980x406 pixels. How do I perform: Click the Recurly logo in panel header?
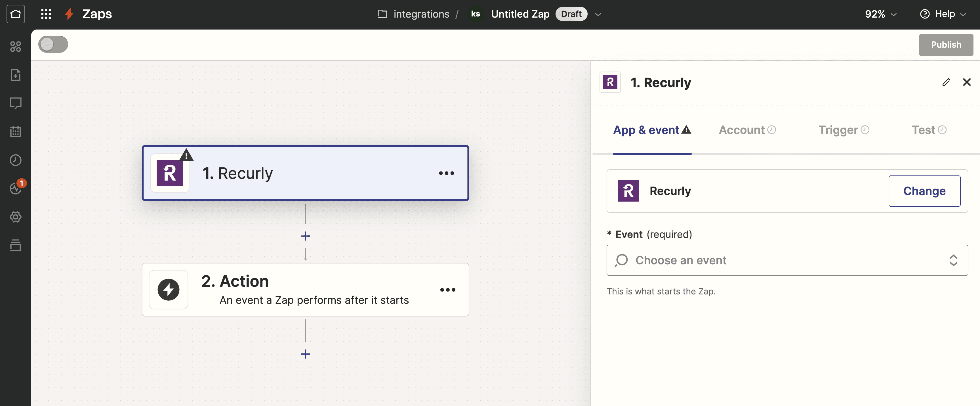[610, 82]
